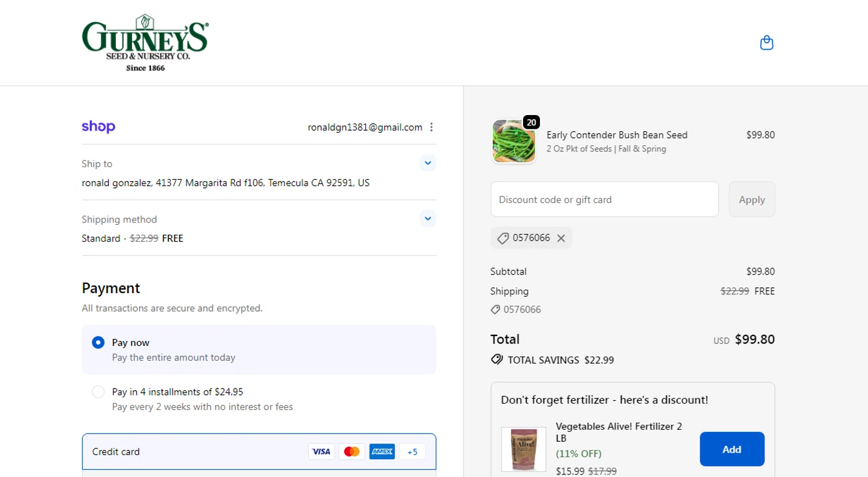This screenshot has width=868, height=477.
Task: Select the Pay now option
Action: tap(98, 343)
